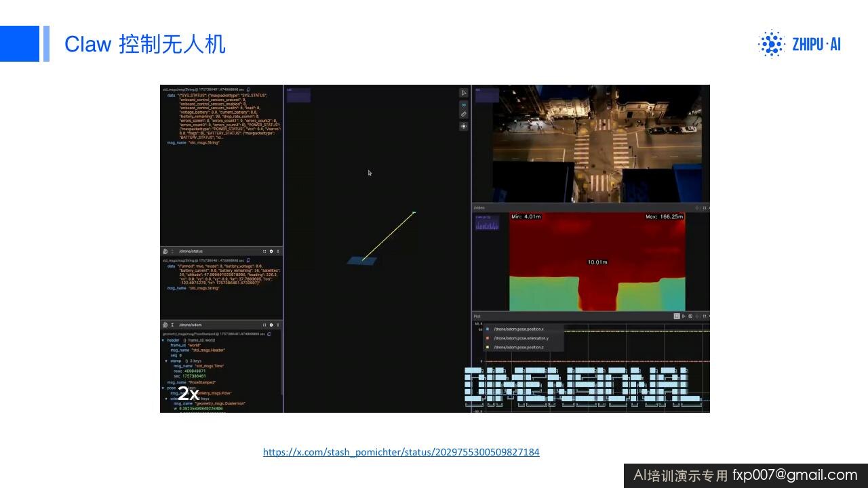Click the msg_name "PoseStamped" row
Viewport: 868px width, 488px height.
[191, 382]
